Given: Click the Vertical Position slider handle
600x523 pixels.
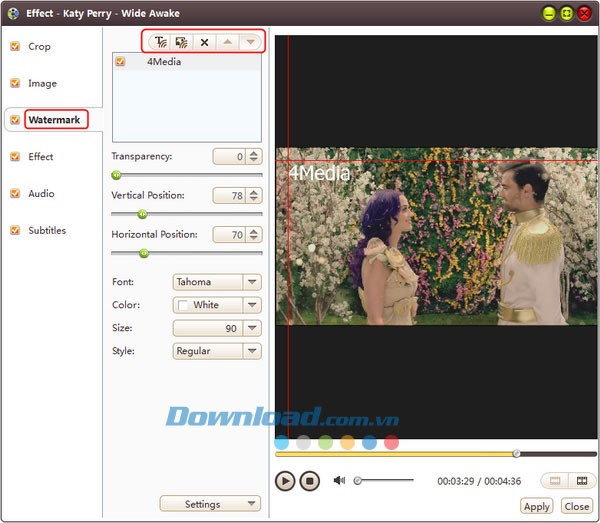Looking at the screenshot, I should point(142,214).
